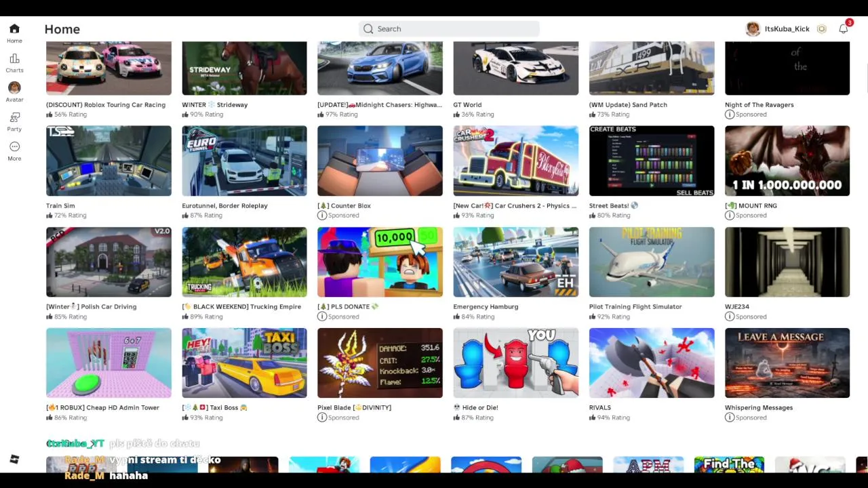Viewport: 868px width, 488px height.
Task: Open the Strideway game thumbnail
Action: point(244,68)
